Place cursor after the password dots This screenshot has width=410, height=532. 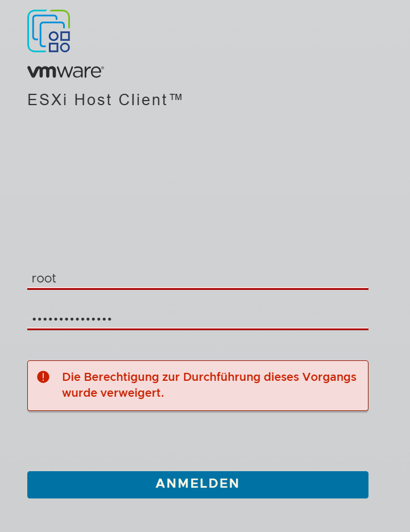point(113,319)
